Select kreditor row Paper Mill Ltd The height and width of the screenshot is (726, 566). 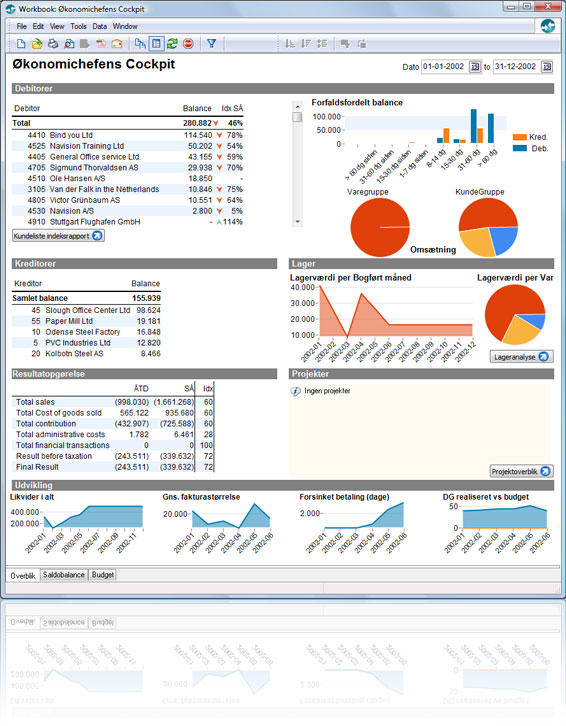[x=87, y=321]
